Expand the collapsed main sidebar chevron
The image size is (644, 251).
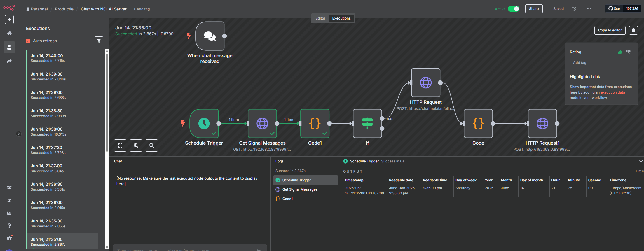[19, 134]
